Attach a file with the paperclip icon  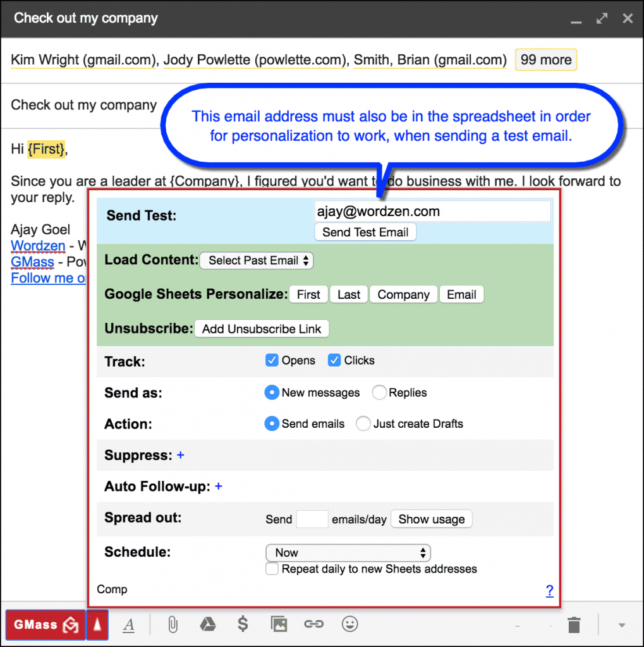pos(173,624)
